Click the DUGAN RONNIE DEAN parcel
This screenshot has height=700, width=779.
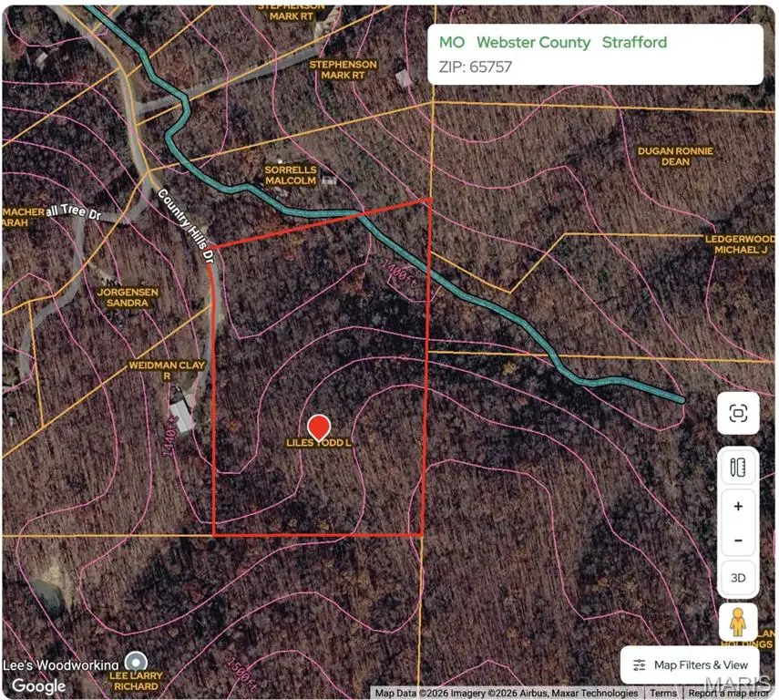click(675, 156)
